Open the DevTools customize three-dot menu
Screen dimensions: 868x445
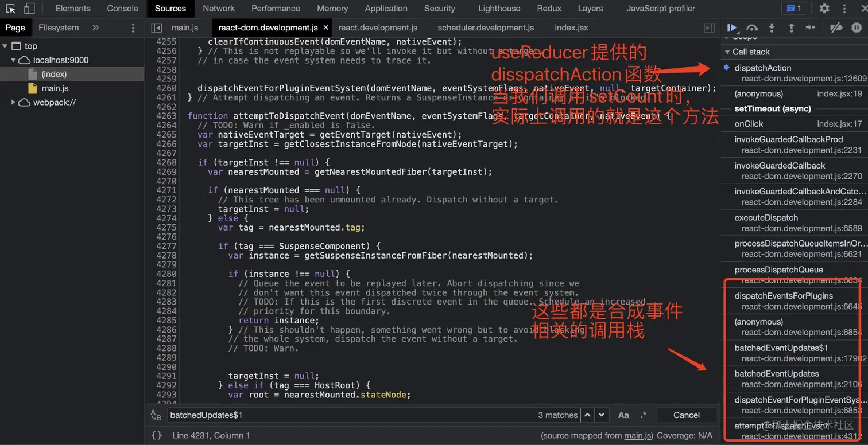tap(844, 9)
